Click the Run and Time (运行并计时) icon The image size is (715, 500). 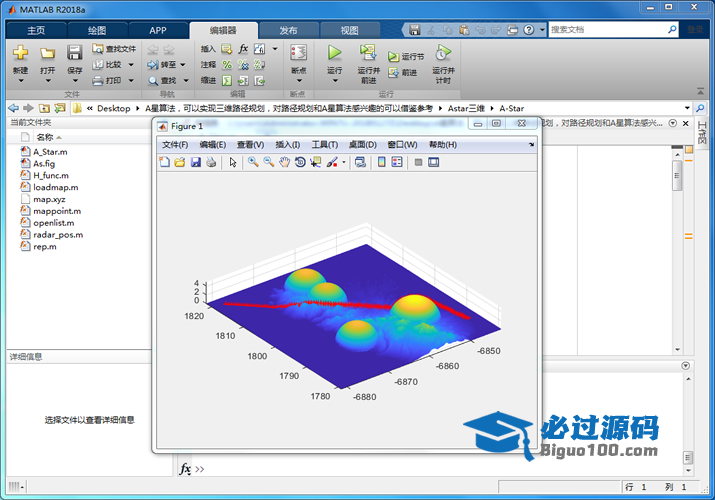click(x=442, y=53)
